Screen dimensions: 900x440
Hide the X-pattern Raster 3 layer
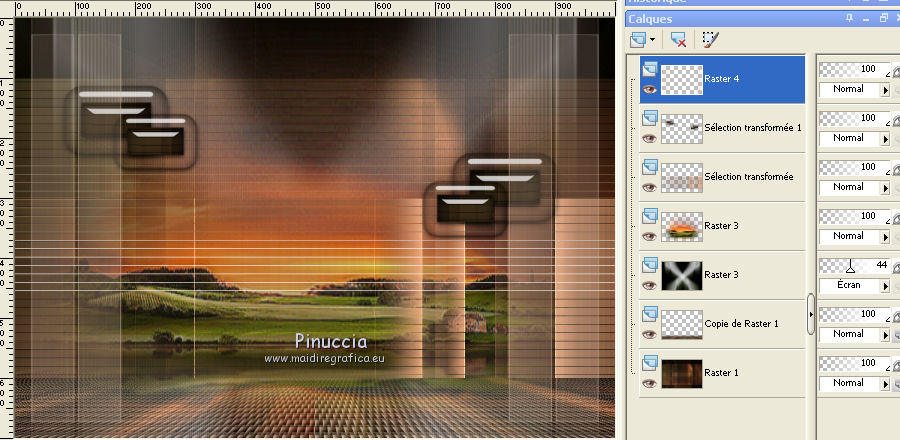tap(649, 285)
